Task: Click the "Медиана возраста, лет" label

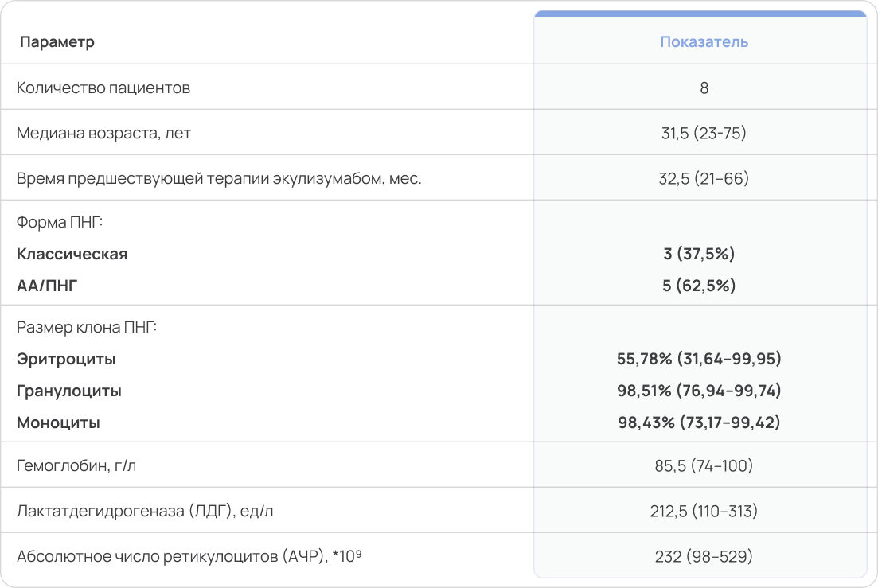Action: click(103, 133)
